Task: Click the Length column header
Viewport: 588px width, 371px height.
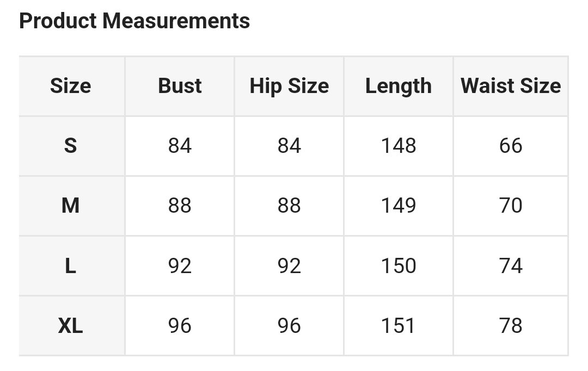Action: tap(399, 86)
